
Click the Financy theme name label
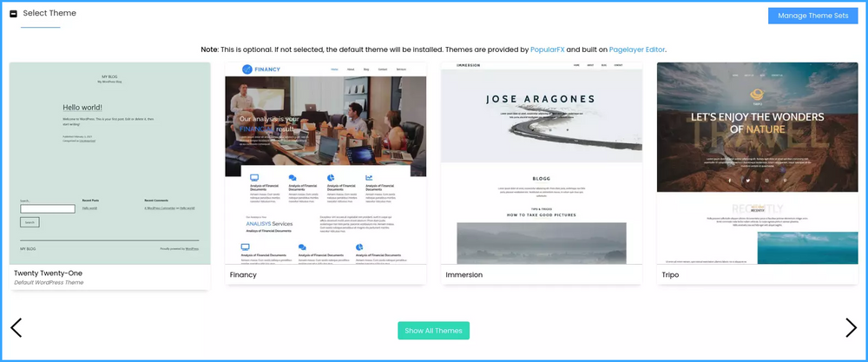243,274
